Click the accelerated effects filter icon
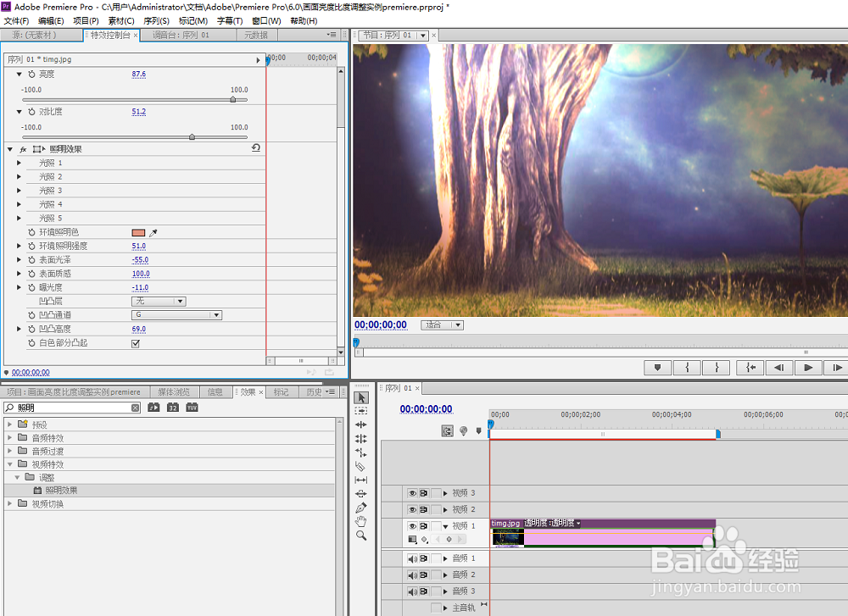Viewport: 848px width, 616px height. pyautogui.click(x=153, y=408)
